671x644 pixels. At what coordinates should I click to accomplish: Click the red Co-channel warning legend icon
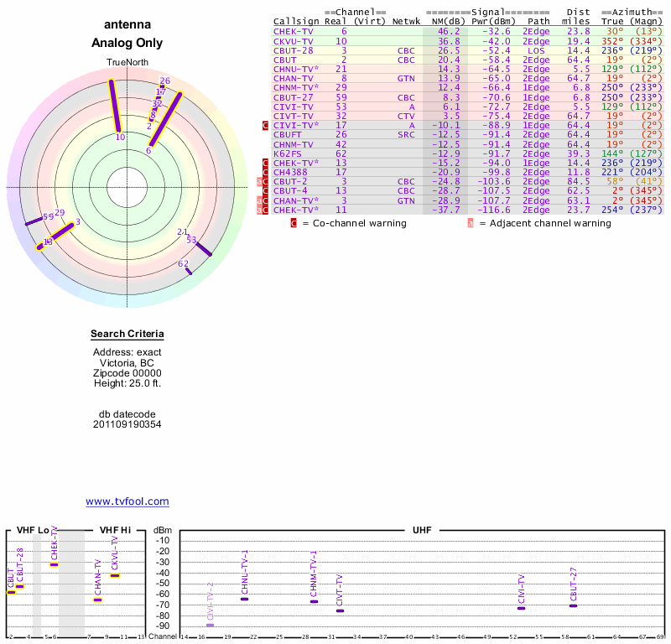click(x=294, y=223)
